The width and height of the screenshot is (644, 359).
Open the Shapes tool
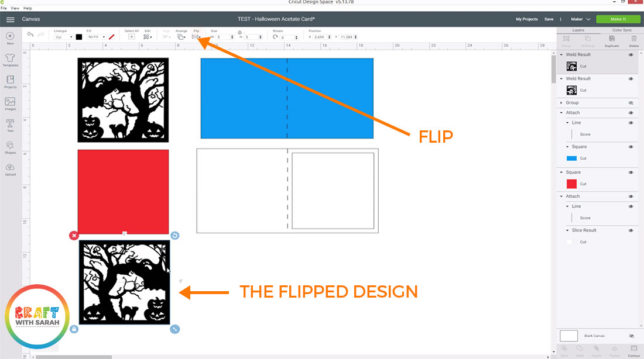(11, 147)
